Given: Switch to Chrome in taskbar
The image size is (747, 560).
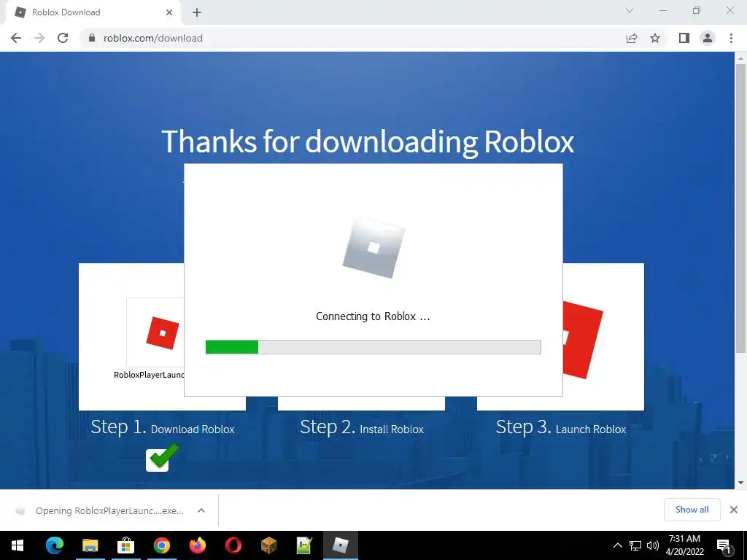Looking at the screenshot, I should (x=161, y=545).
